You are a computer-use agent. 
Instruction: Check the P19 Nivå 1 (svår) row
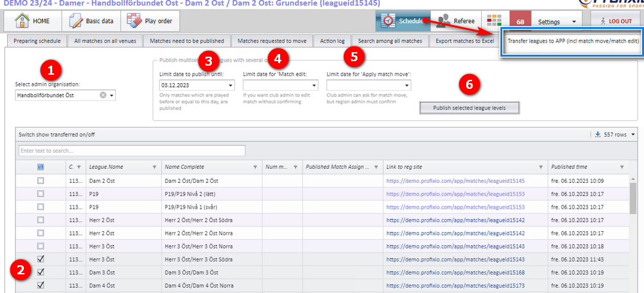41,207
